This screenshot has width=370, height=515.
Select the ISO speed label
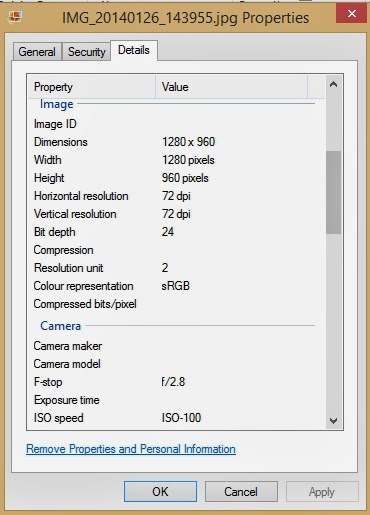tap(58, 418)
